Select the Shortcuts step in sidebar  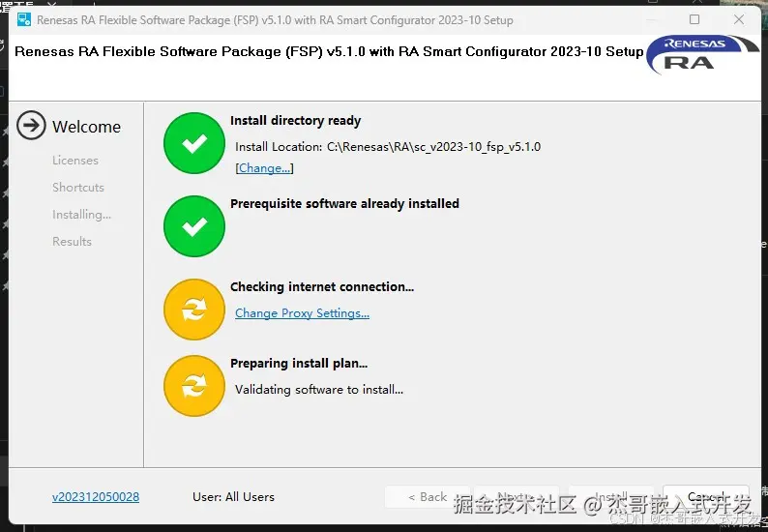(78, 188)
